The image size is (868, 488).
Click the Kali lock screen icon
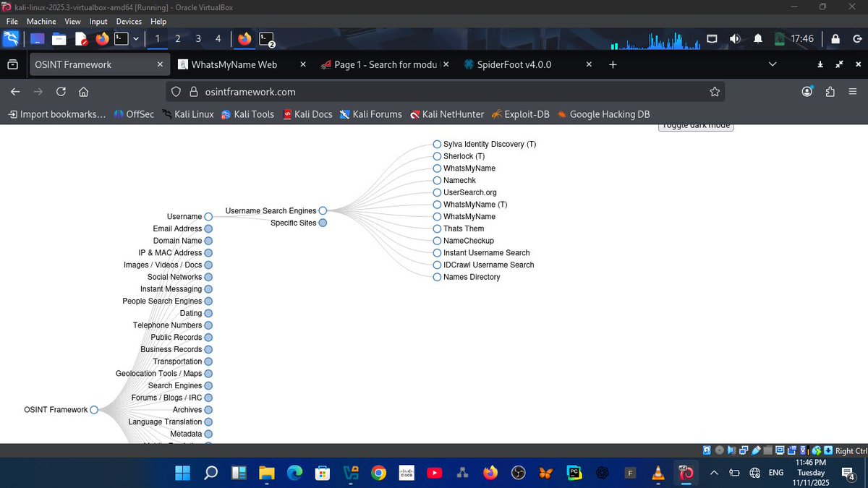tap(835, 38)
